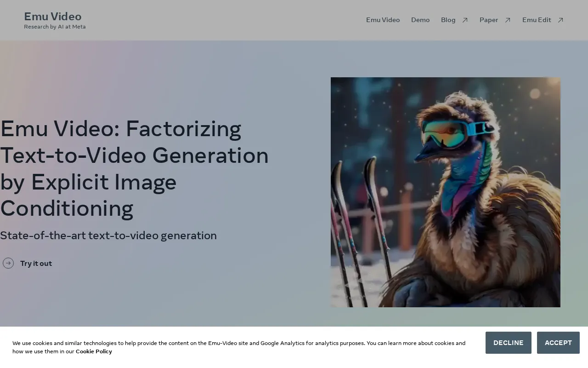This screenshot has height=368, width=588.
Task: Click the emu with ski goggles video
Action: 446,192
